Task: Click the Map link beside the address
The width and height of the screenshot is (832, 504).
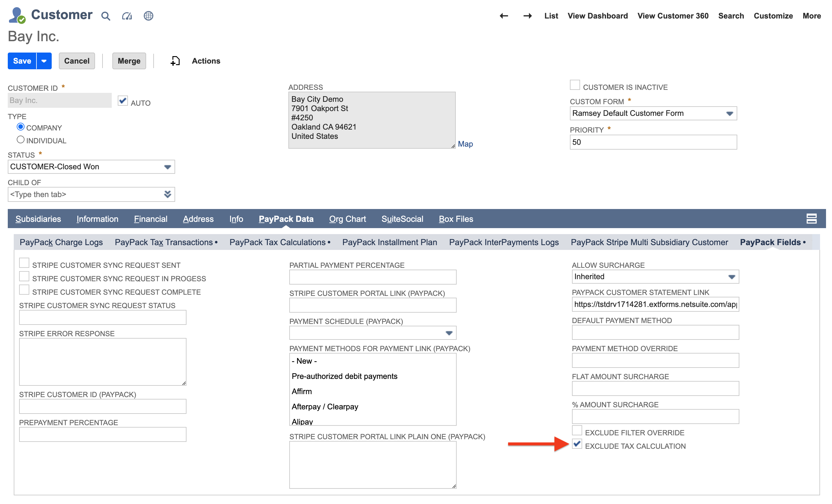Action: click(465, 144)
